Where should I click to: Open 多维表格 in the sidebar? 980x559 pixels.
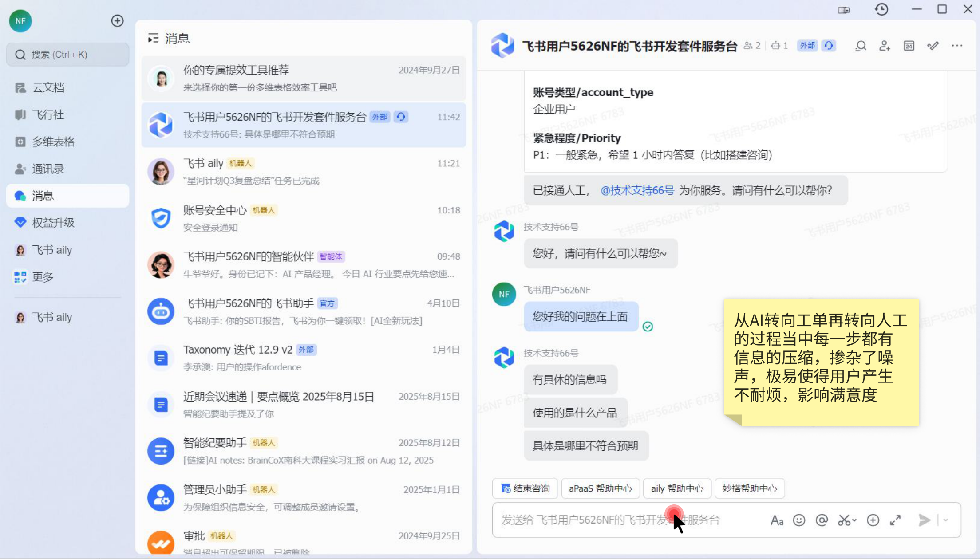tap(67, 142)
